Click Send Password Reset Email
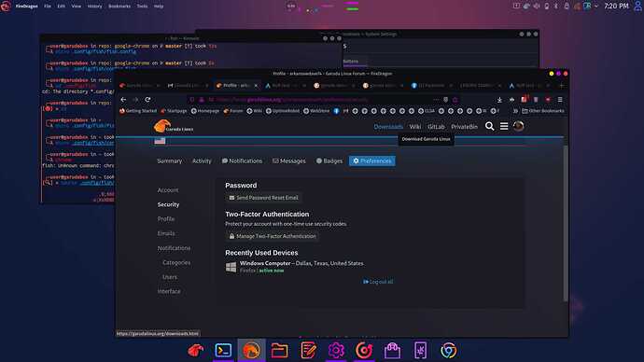Image resolution: width=644 pixels, height=362 pixels. pos(263,198)
